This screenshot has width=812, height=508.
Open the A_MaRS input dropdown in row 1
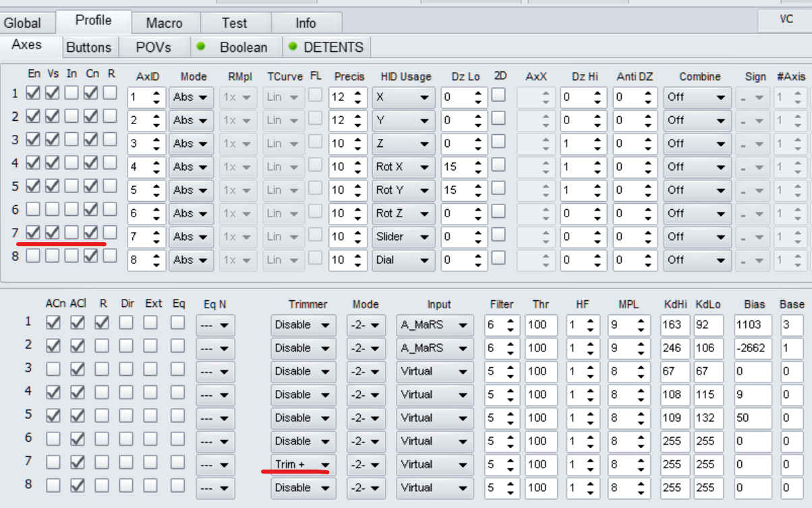433,325
